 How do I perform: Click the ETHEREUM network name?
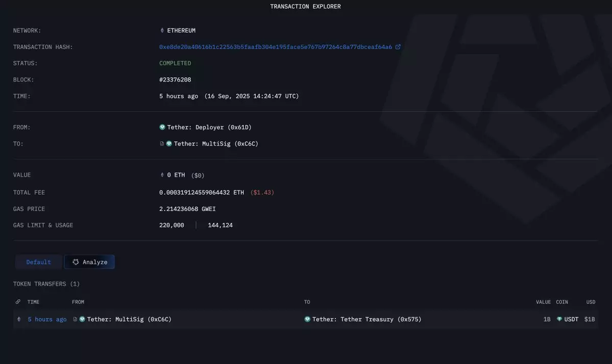(x=181, y=31)
